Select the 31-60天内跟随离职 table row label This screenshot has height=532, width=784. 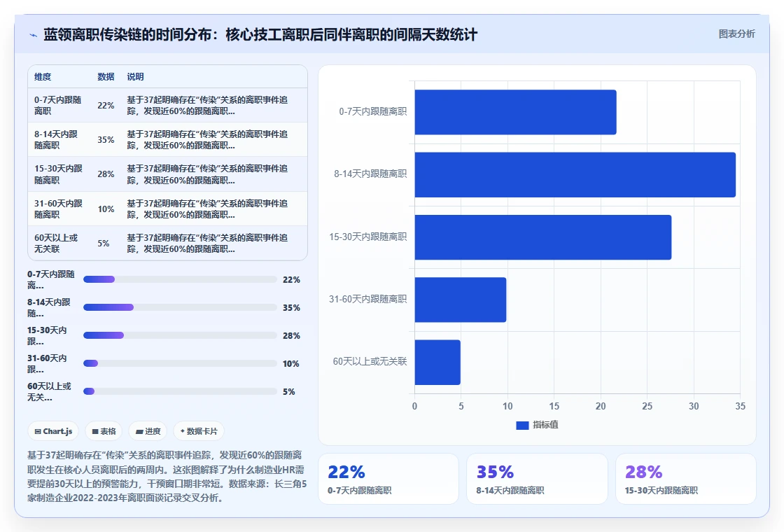coord(59,209)
